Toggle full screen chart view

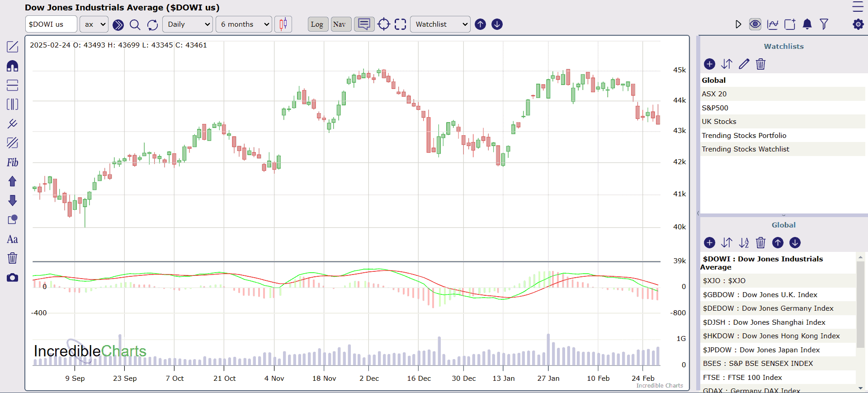[x=400, y=24]
